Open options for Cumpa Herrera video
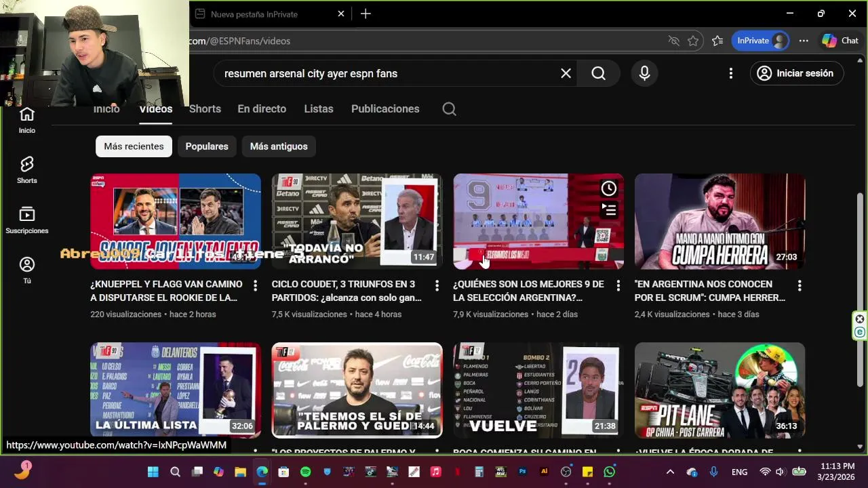The image size is (868, 488). pos(800,285)
